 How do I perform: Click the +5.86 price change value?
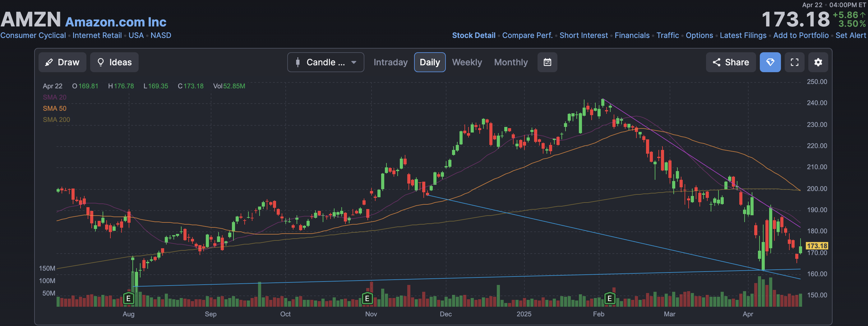click(x=845, y=15)
